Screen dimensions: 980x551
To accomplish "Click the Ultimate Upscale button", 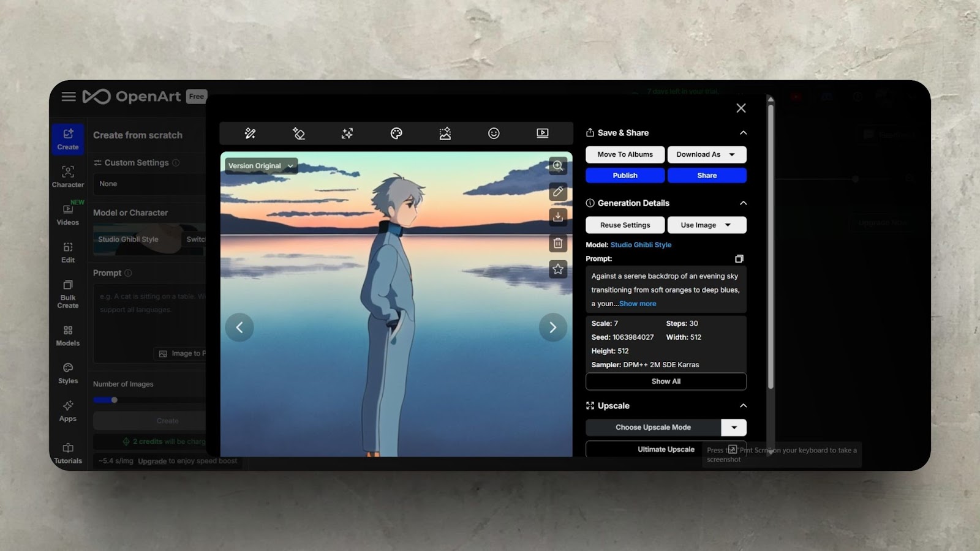I will pos(666,449).
